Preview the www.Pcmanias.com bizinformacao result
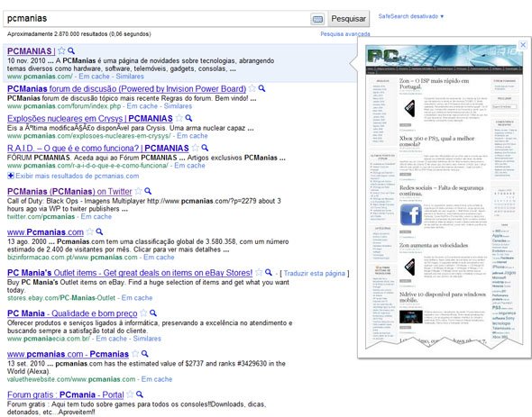The height and width of the screenshot is (417, 532). pyautogui.click(x=99, y=231)
